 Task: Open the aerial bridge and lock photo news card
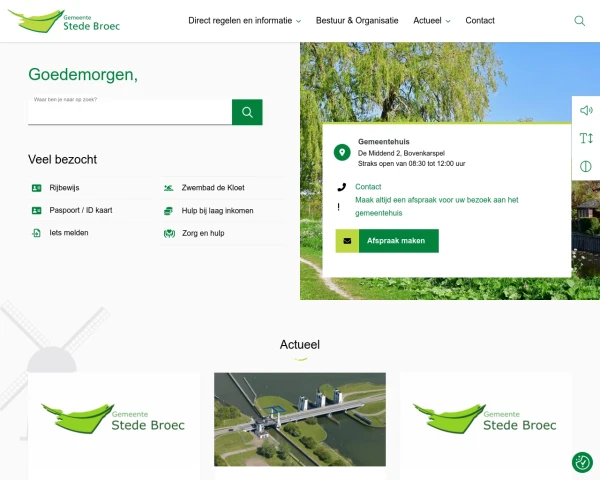pyautogui.click(x=300, y=420)
